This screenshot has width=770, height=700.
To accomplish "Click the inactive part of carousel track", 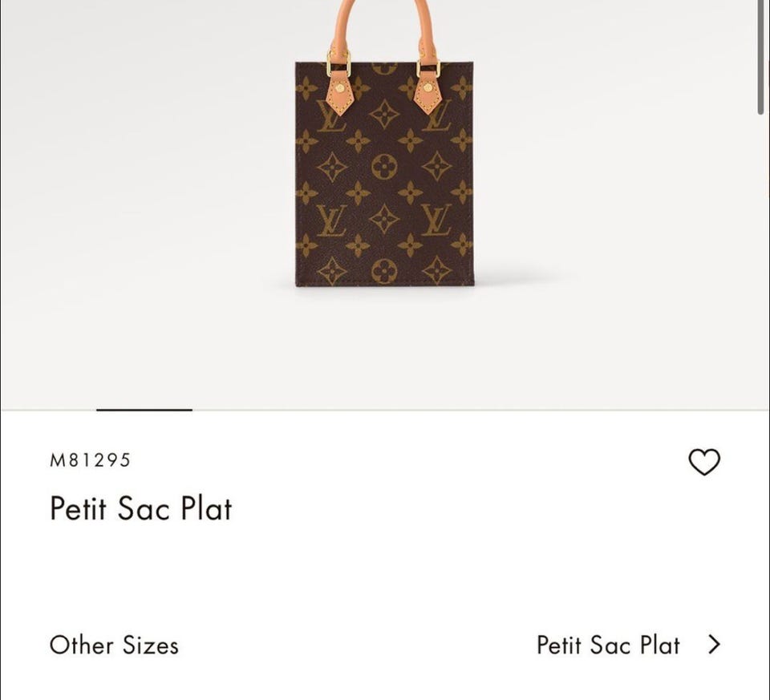I will [481, 410].
